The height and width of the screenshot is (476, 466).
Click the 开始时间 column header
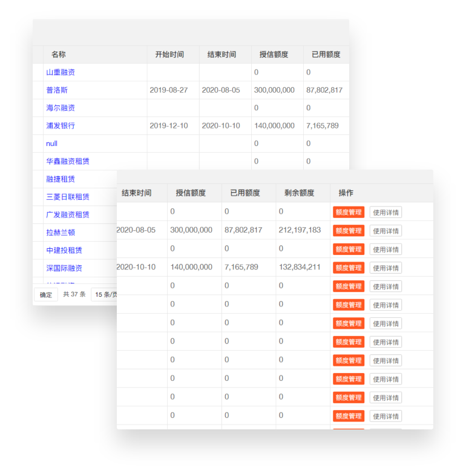click(x=169, y=55)
